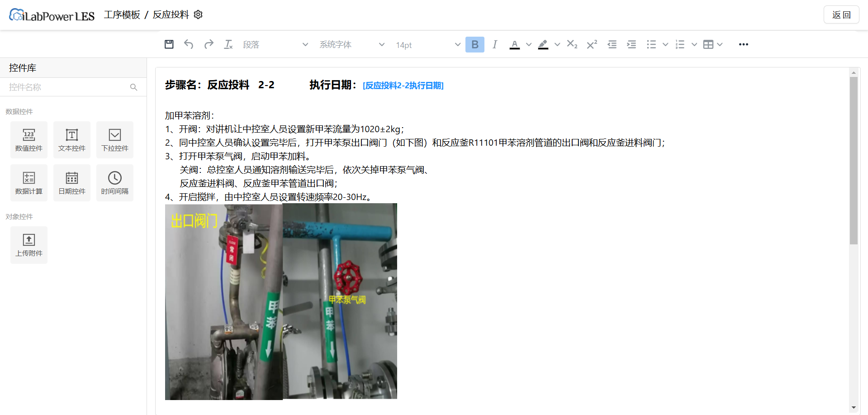Click the 执行日期 label
868x415 pixels.
pyautogui.click(x=333, y=85)
